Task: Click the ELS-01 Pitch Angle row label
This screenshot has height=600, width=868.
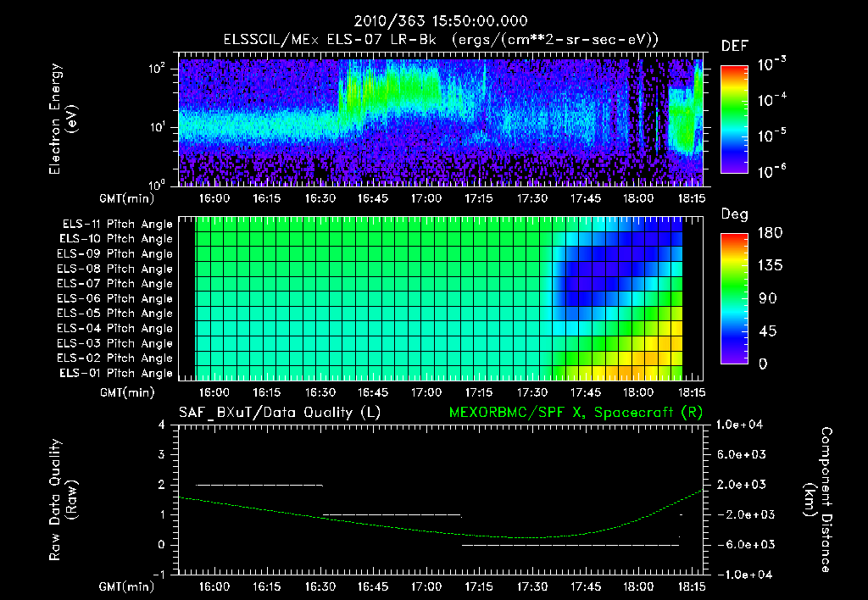Action: coord(116,373)
